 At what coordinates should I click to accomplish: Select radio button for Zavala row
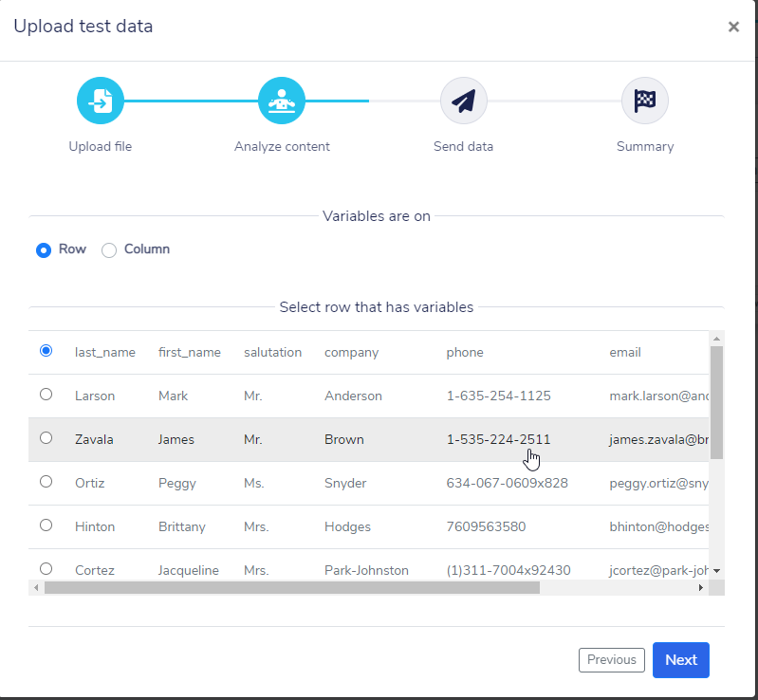[46, 437]
